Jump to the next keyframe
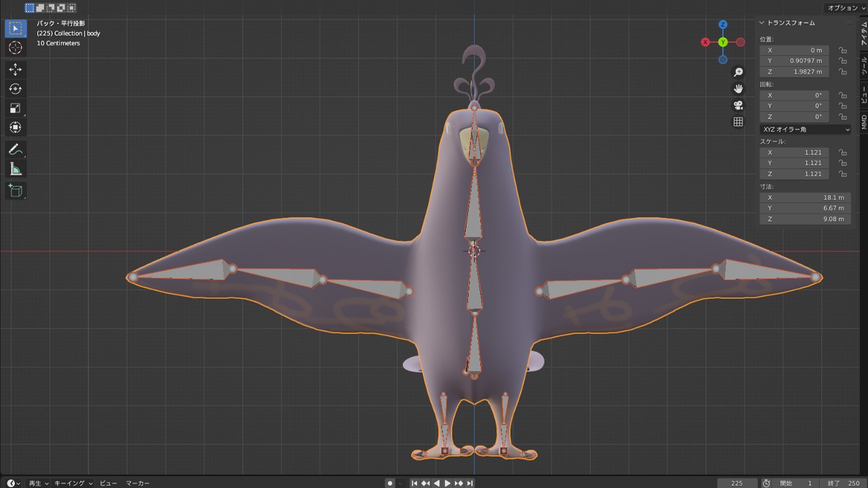The height and width of the screenshot is (488, 868). [x=458, y=483]
